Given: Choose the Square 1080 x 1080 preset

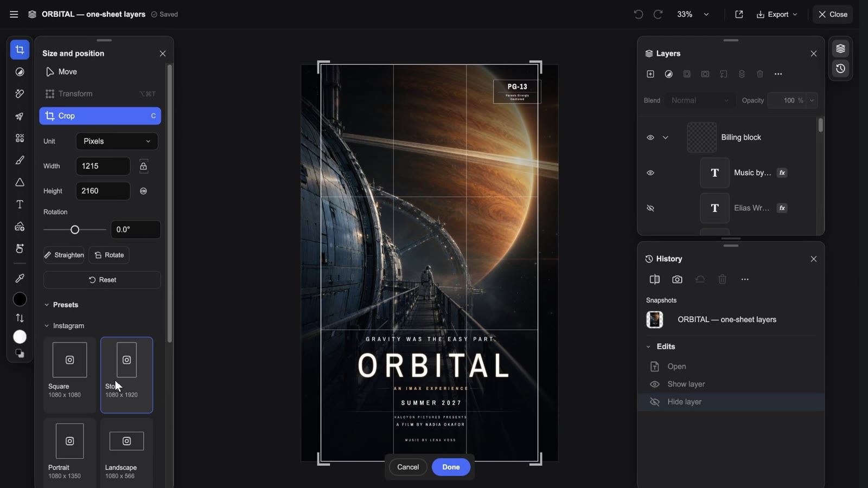Looking at the screenshot, I should tap(69, 375).
